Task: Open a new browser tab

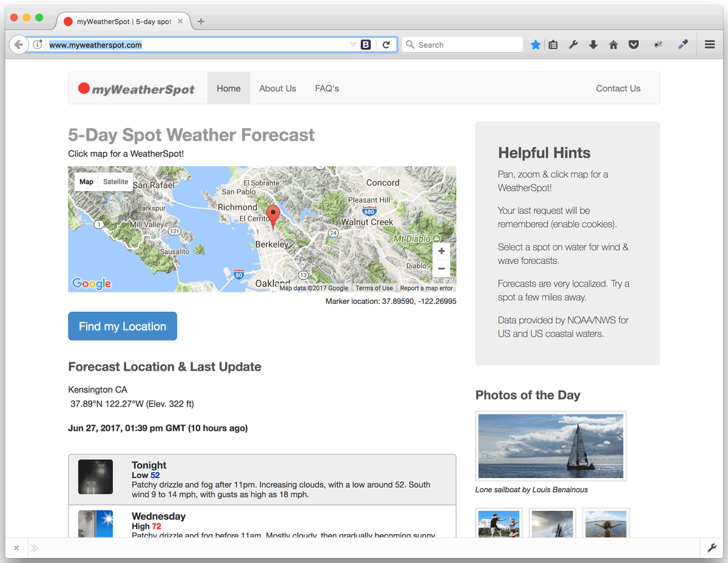Action: (201, 21)
